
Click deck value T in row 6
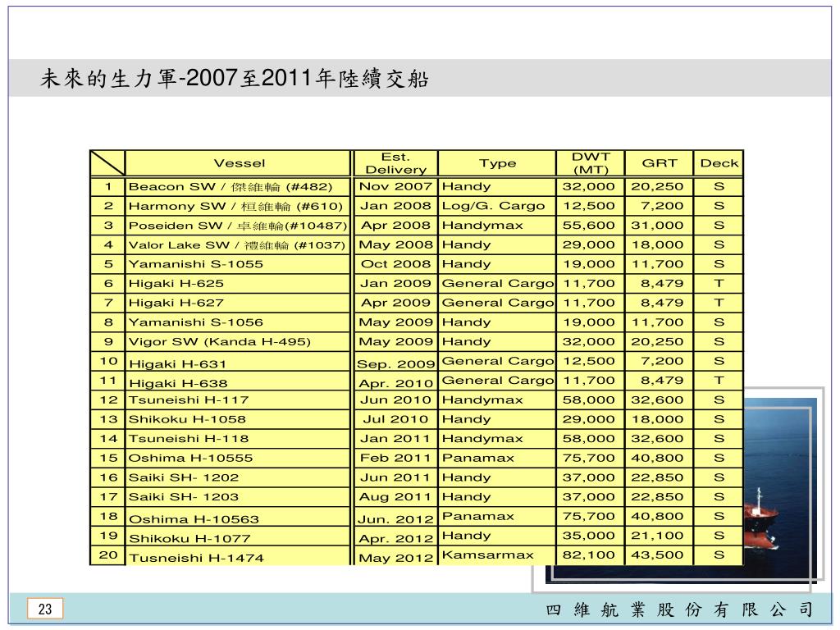(719, 283)
